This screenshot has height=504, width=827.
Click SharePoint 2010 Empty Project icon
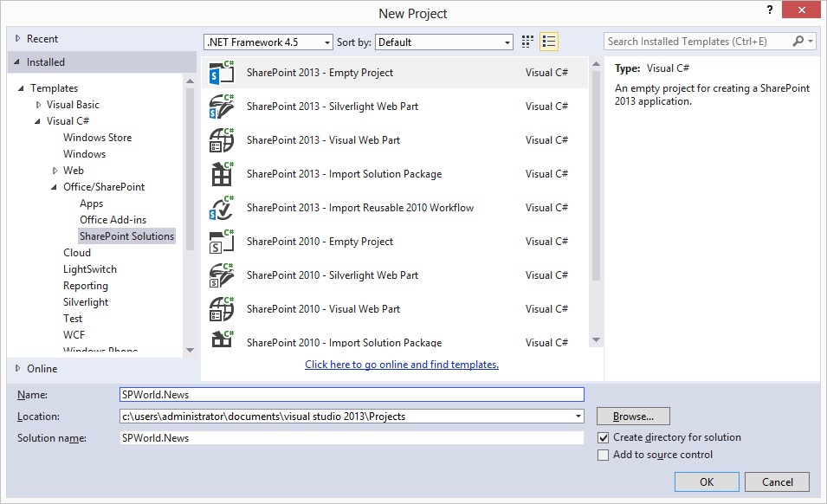[222, 242]
